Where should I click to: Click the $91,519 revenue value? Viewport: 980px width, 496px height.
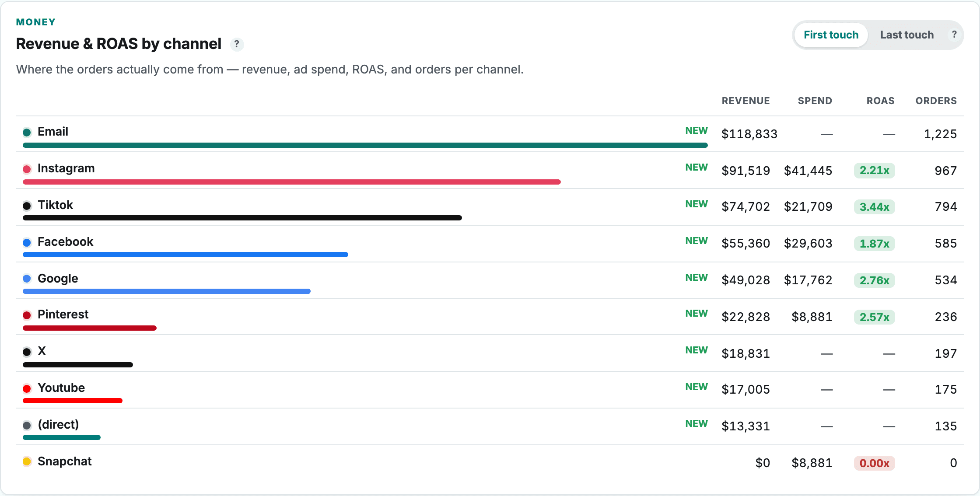click(745, 171)
